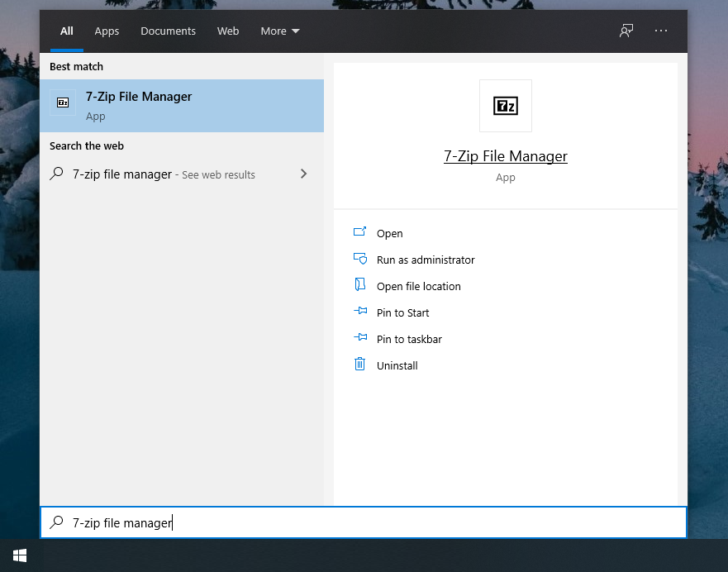This screenshot has height=572, width=728.
Task: Click the Uninstall trash can icon
Action: pyautogui.click(x=359, y=365)
